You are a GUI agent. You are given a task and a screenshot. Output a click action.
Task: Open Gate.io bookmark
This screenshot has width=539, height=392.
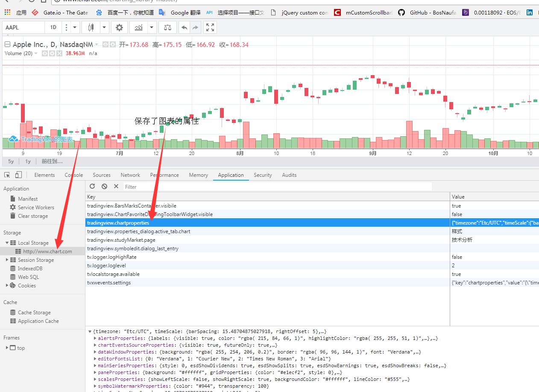click(60, 13)
